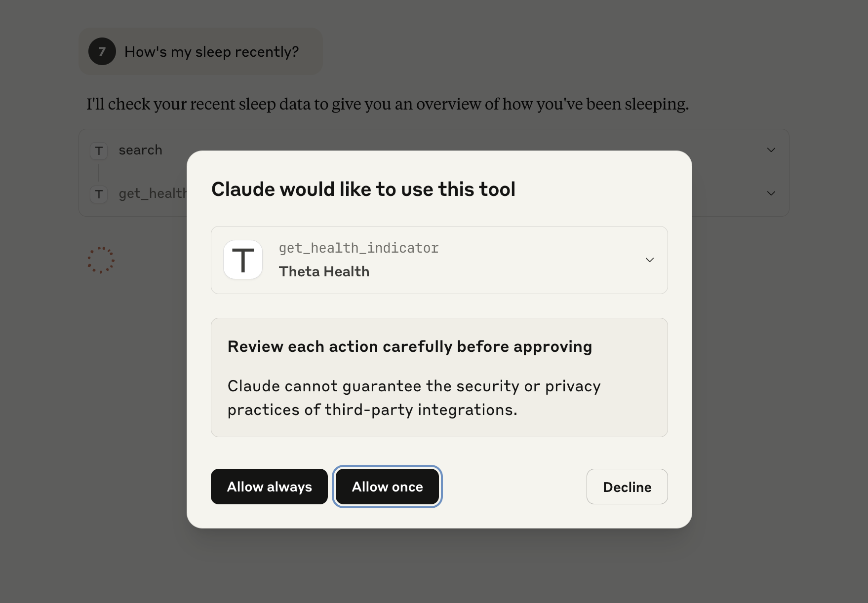868x603 pixels.
Task: Decline the tool request
Action: pos(627,487)
